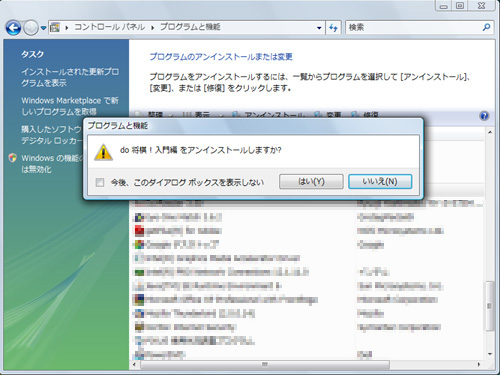Focus the 検索 search field
The image size is (500, 375).
pyautogui.click(x=413, y=27)
